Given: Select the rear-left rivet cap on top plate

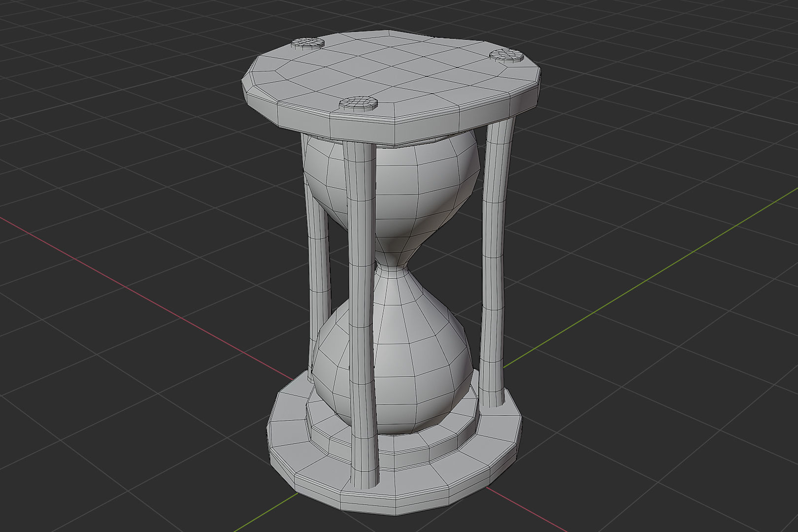Looking at the screenshot, I should tap(307, 44).
